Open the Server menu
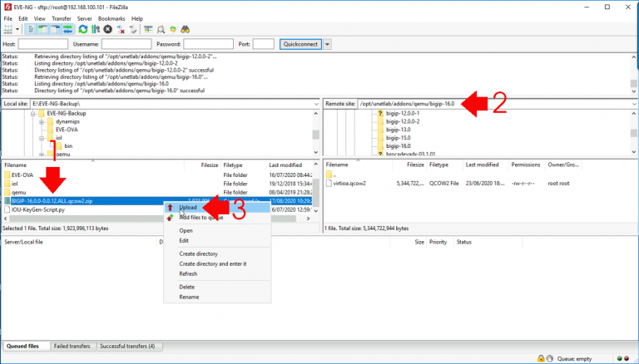Image resolution: width=639 pixels, height=364 pixels. 84,18
